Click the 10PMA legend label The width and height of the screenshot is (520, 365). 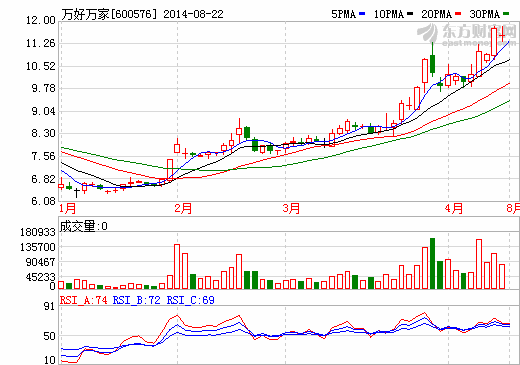[x=389, y=14]
